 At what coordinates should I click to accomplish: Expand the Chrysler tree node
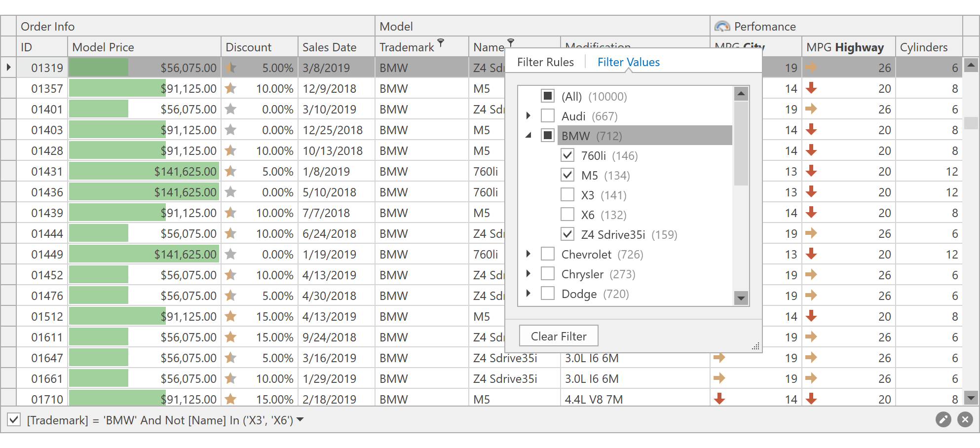(x=528, y=273)
